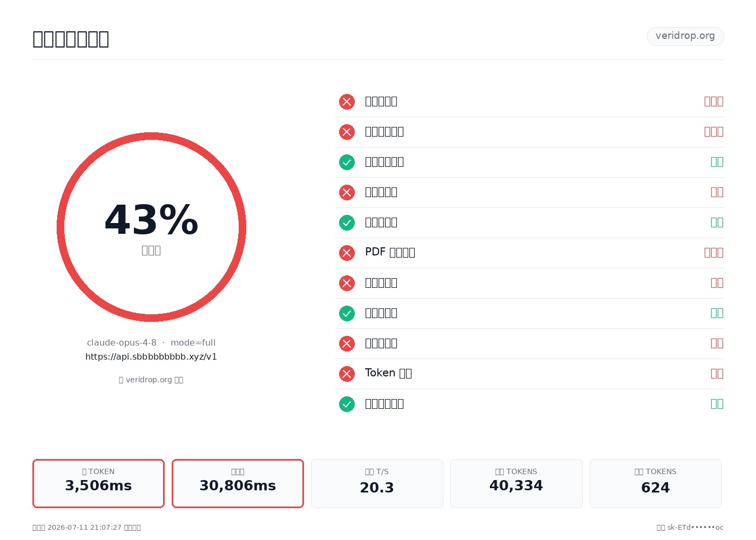The image size is (756, 540).
Task: Click the red X icon just above Token row
Action: click(347, 343)
